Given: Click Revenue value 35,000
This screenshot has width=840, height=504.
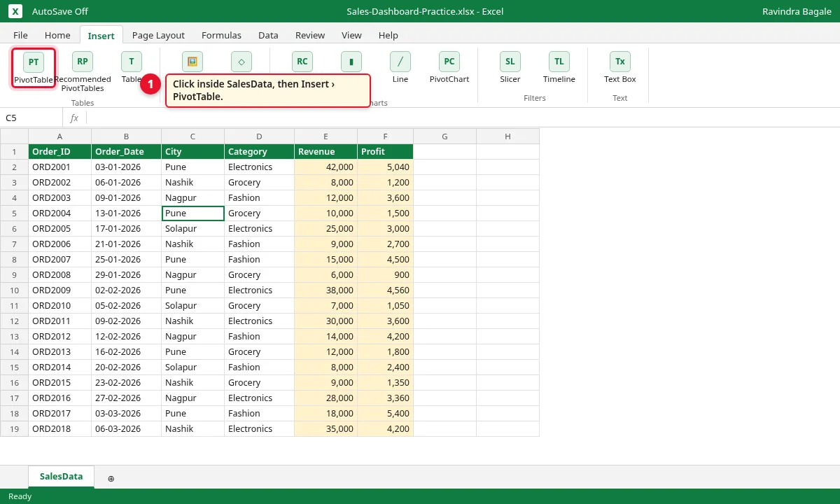Looking at the screenshot, I should pos(325,428).
